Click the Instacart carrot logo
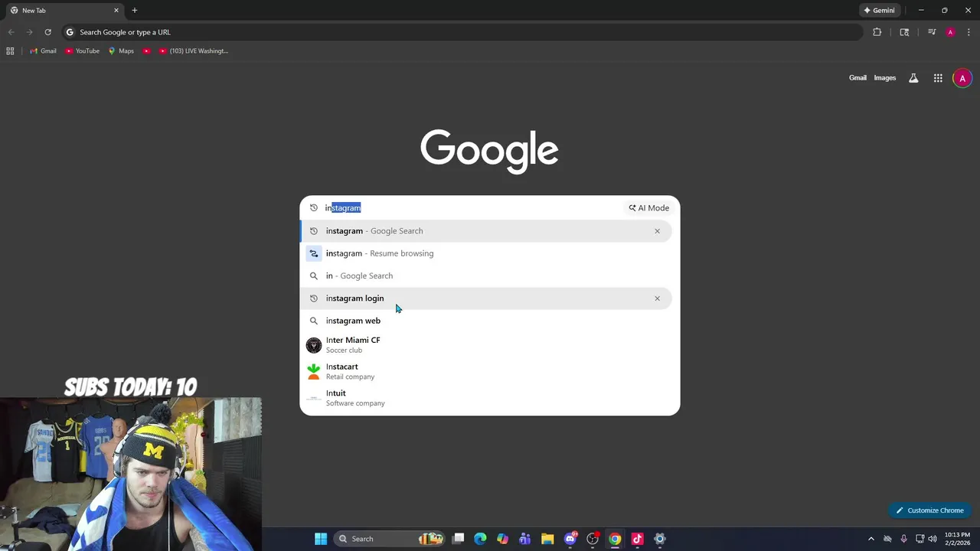This screenshot has width=980, height=551. pos(314,371)
